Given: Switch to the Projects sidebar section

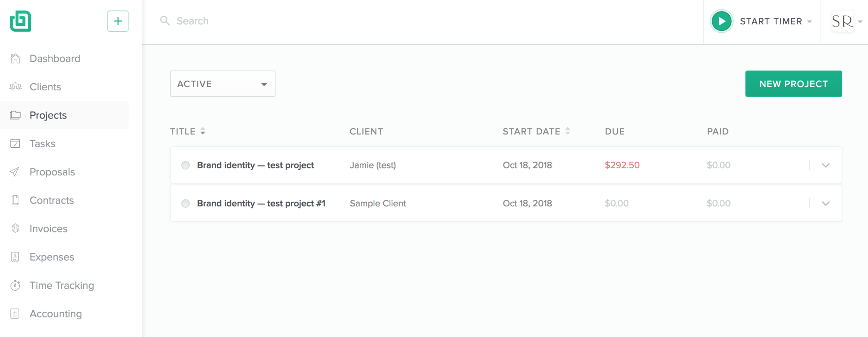Looking at the screenshot, I should [x=48, y=115].
